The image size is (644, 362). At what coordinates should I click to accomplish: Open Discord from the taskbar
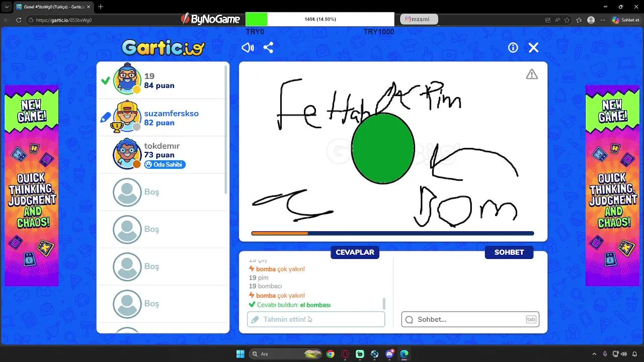(x=389, y=354)
